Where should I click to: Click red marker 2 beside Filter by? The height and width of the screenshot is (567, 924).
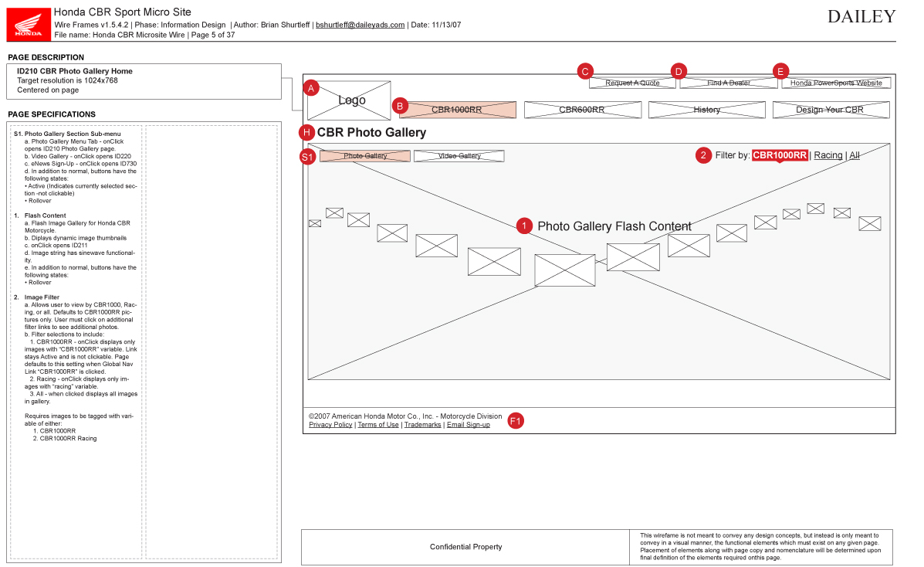(703, 155)
